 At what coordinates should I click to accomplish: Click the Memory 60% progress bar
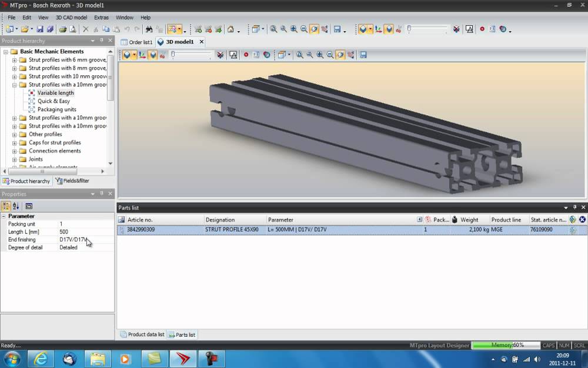pos(506,345)
